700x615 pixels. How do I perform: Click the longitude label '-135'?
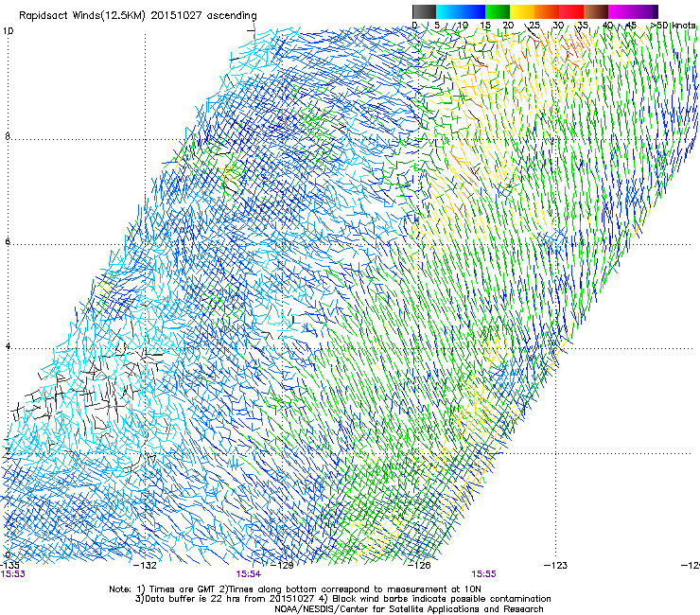click(x=9, y=566)
